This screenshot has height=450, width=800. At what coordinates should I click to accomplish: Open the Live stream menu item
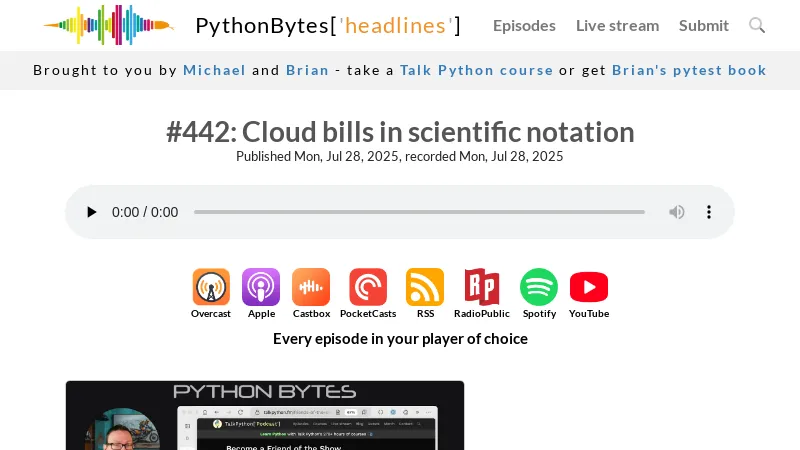tap(617, 25)
